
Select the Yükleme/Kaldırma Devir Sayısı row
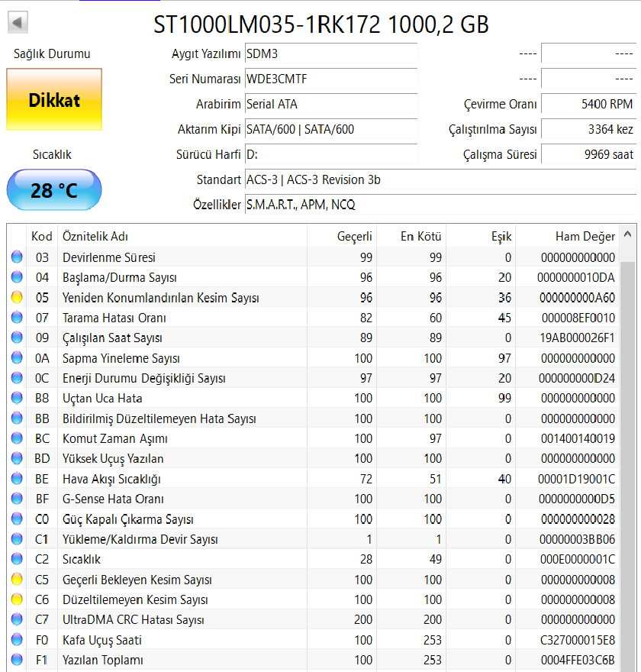314,539
